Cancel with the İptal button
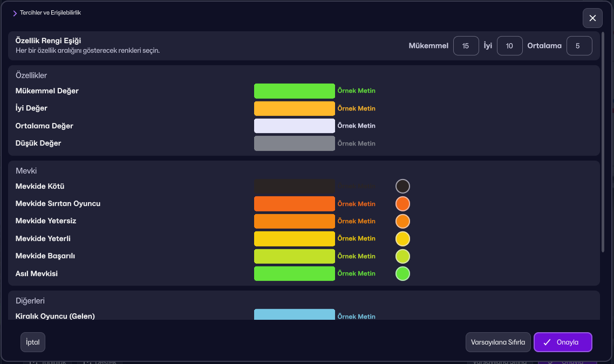The image size is (614, 364). [33, 342]
